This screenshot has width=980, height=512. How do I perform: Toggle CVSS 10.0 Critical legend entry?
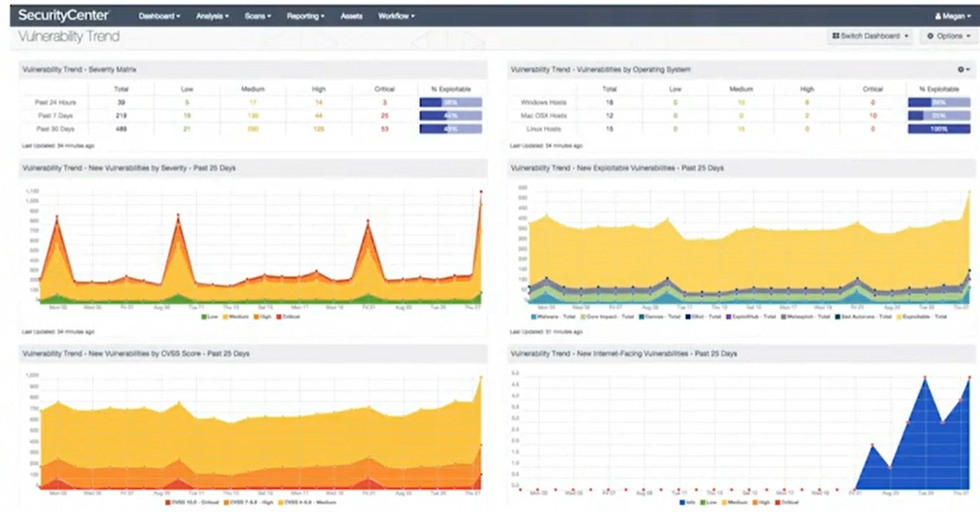point(192,502)
